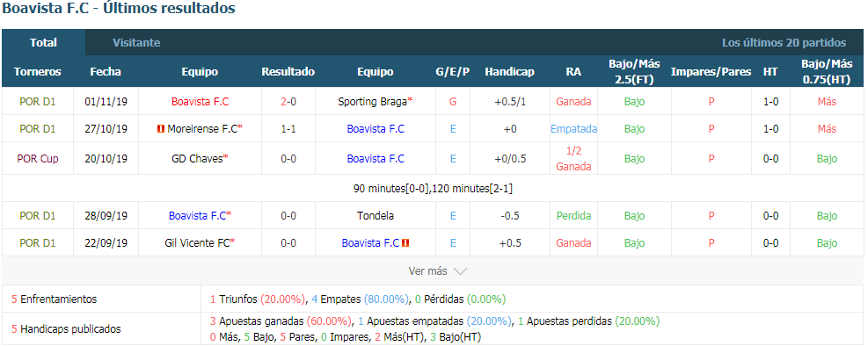Click the Handicap column header

point(510,72)
